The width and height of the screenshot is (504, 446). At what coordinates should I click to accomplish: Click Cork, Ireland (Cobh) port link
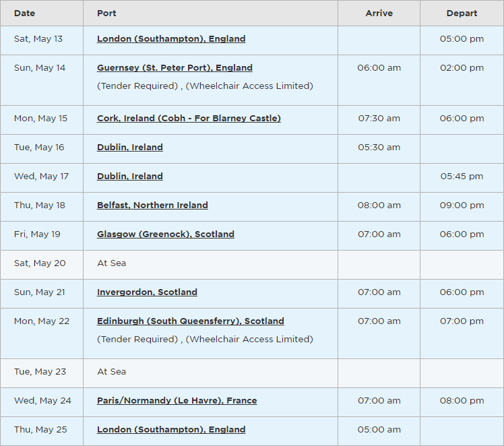(189, 119)
